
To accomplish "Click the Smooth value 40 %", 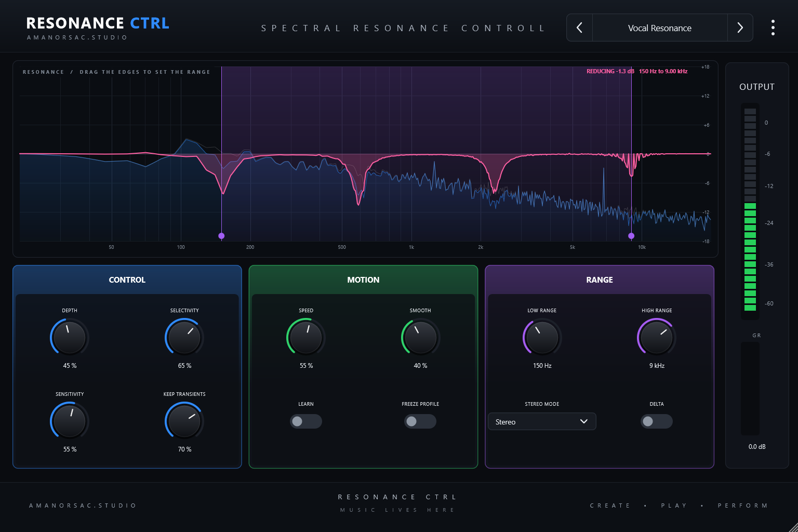I will [420, 366].
